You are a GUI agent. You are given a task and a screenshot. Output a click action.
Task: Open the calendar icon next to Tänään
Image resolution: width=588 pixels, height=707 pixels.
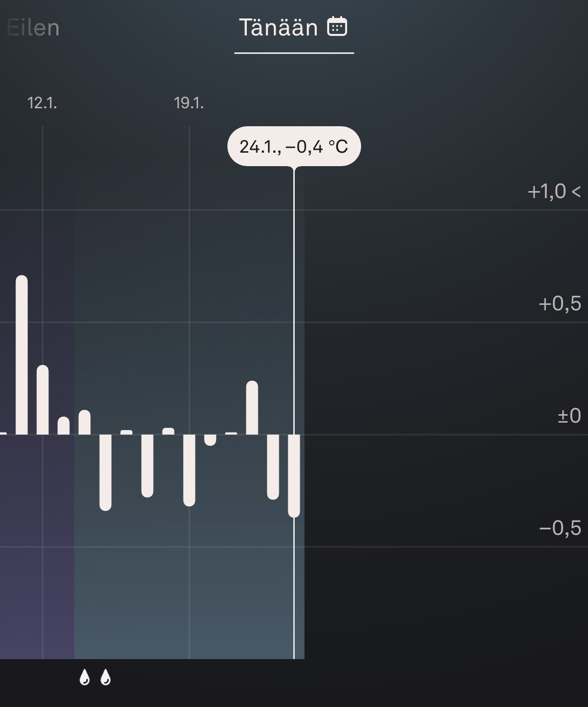[337, 26]
